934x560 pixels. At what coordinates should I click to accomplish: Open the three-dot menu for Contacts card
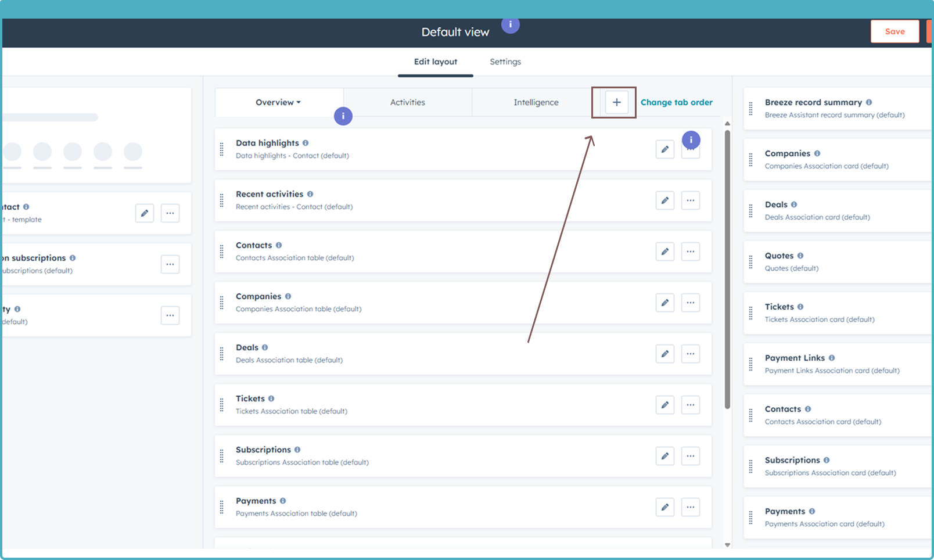click(690, 252)
